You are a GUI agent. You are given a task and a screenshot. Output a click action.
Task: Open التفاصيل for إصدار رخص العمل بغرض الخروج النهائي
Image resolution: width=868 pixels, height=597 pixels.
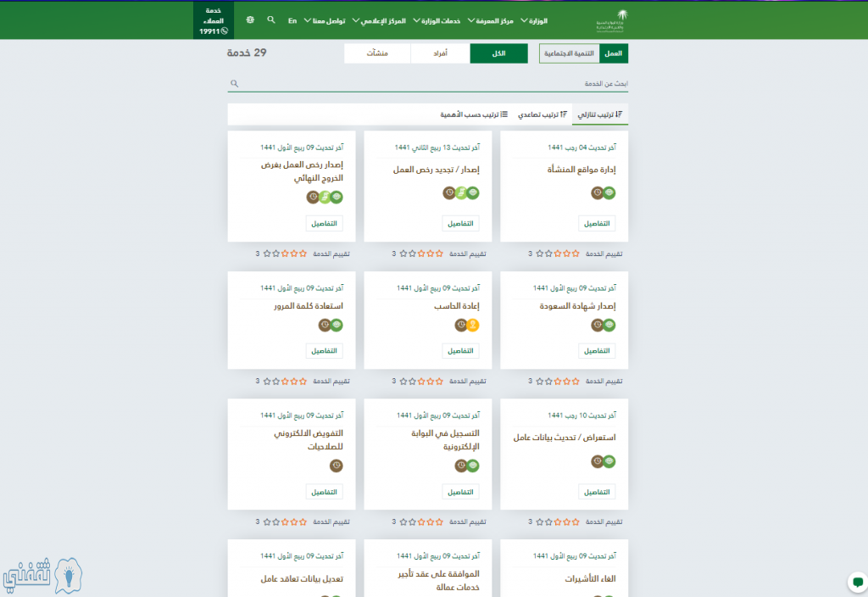point(325,223)
